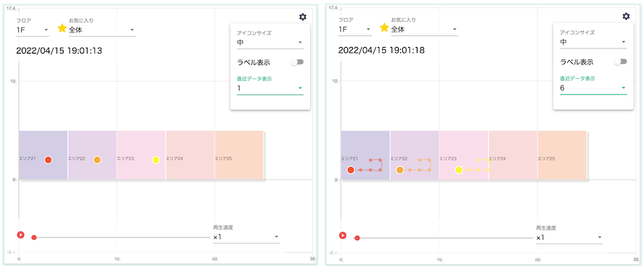Open アイコンサイズ dropdown in right panel
Screen dimensions: 644x269
click(x=593, y=42)
